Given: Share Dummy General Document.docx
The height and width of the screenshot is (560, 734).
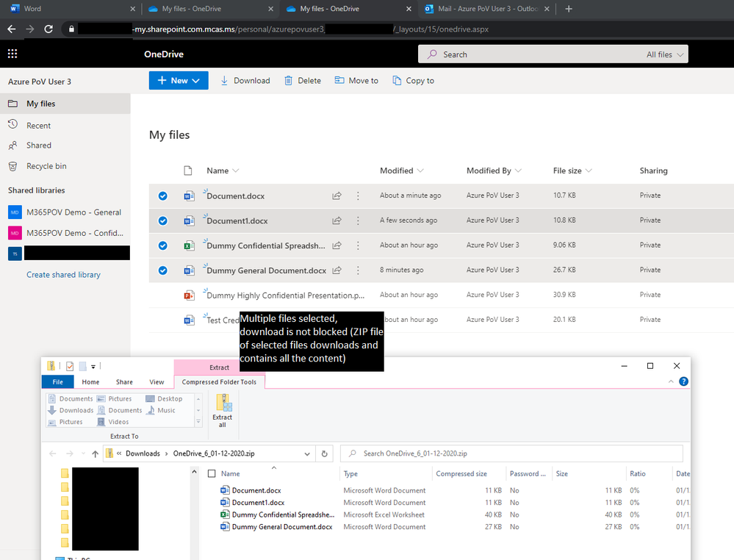Looking at the screenshot, I should click(x=337, y=270).
